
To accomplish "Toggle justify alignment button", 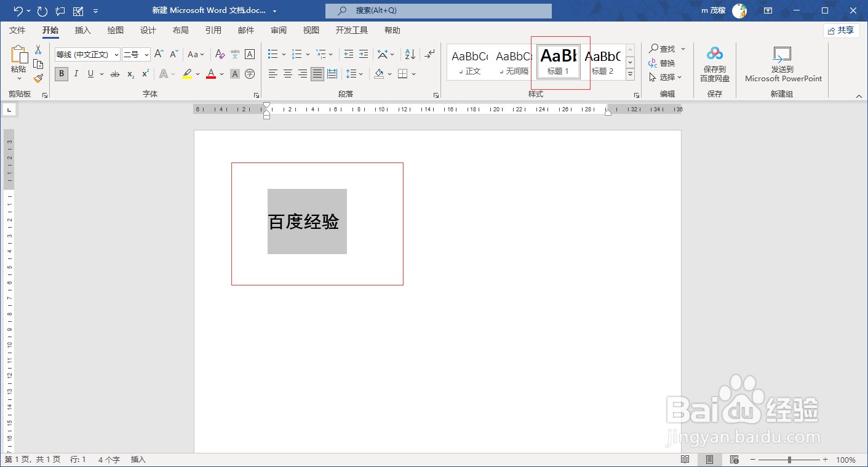I will coord(317,74).
